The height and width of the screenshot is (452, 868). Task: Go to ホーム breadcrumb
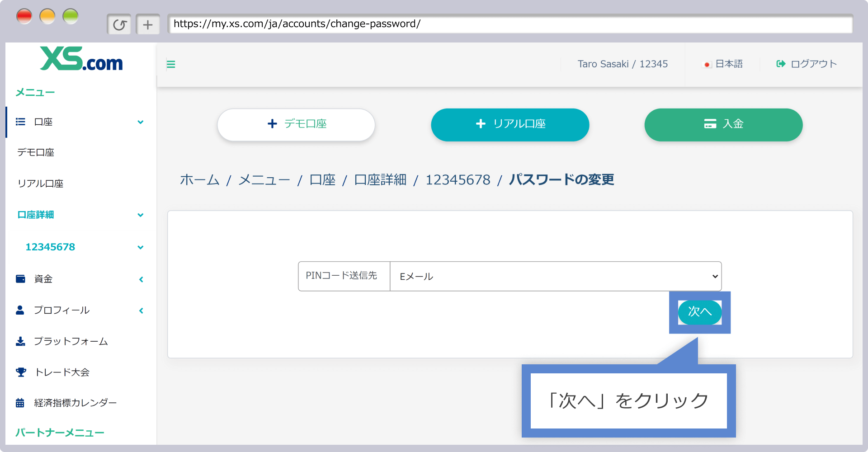click(200, 180)
